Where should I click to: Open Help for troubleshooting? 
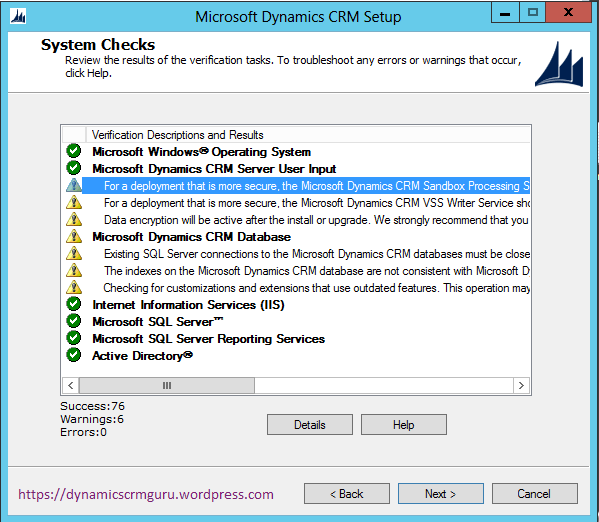point(404,425)
